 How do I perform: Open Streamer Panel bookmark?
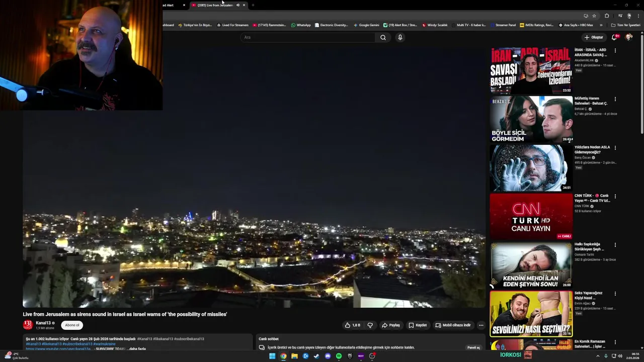coord(503,25)
